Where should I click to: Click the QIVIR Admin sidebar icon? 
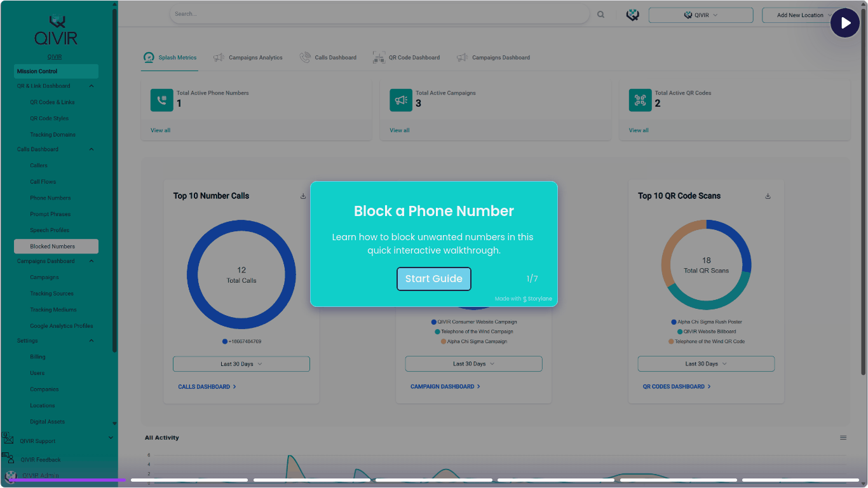[x=10, y=476]
